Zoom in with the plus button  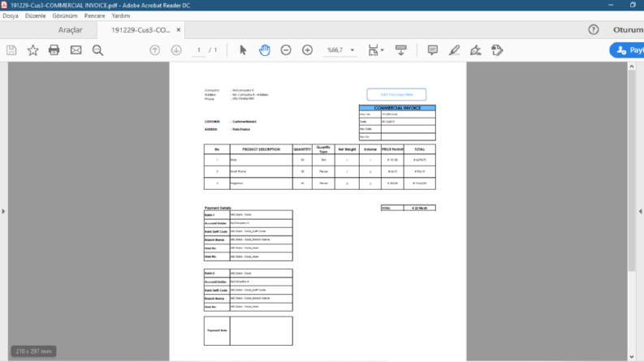pyautogui.click(x=307, y=50)
